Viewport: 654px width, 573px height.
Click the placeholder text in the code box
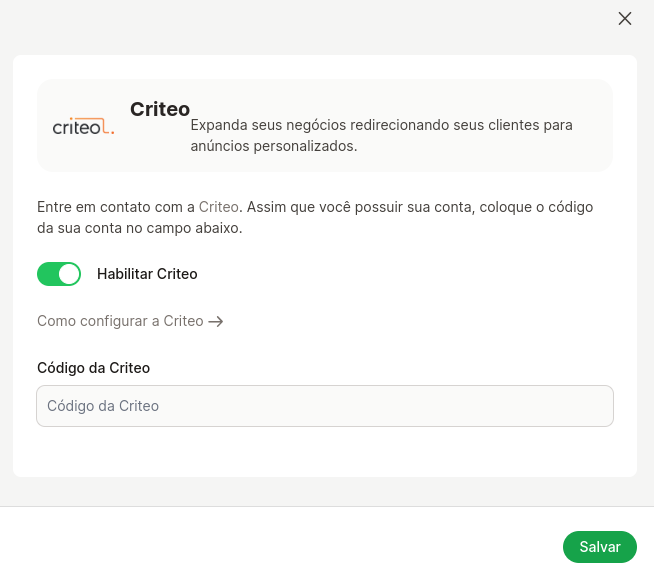click(103, 406)
